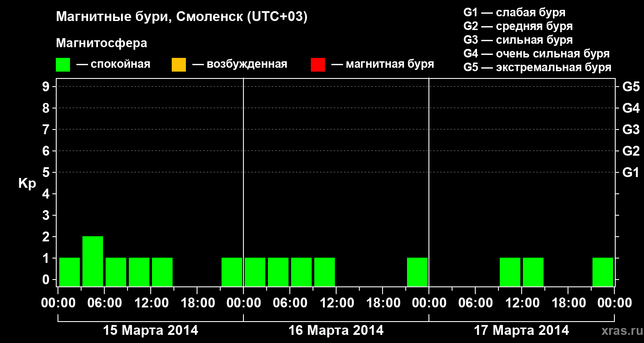This screenshot has width=644, height=343.
Task: Click the '— спокойная' legend label
Action: (113, 64)
